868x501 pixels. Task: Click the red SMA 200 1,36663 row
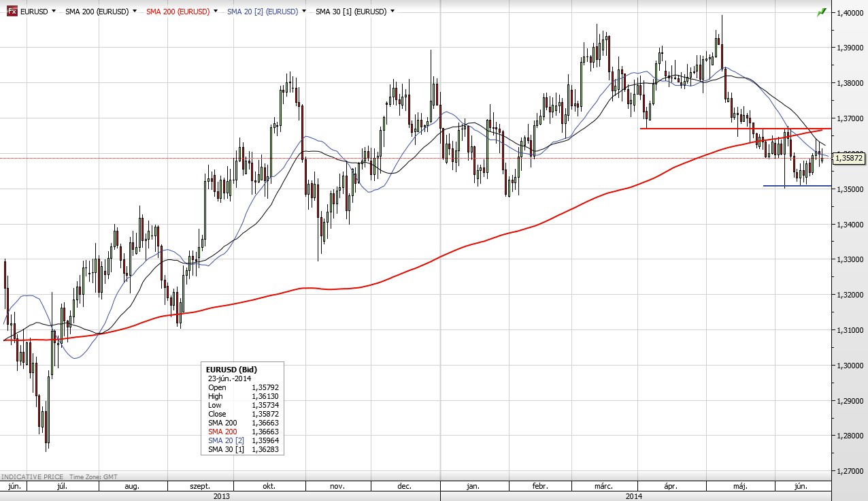click(x=244, y=432)
